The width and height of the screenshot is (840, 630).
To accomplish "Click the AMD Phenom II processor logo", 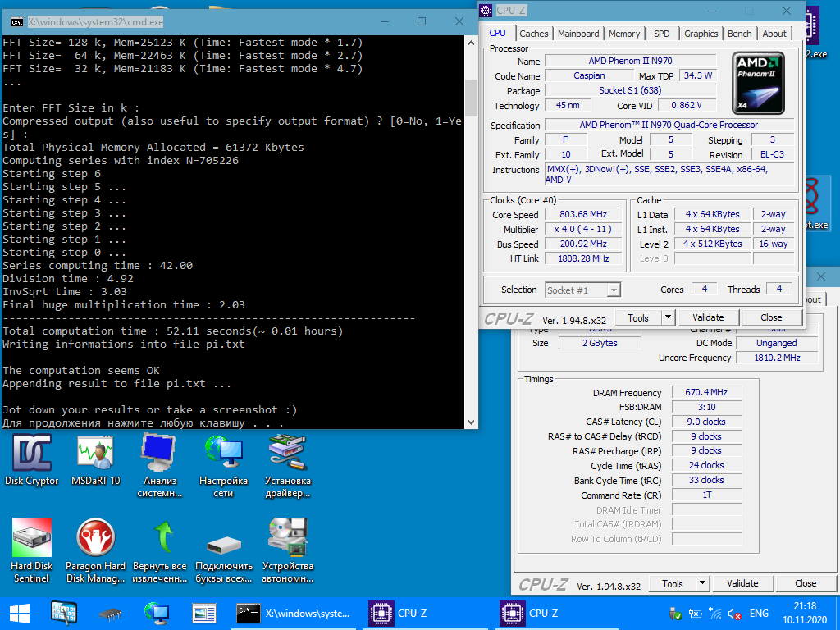I will point(758,83).
